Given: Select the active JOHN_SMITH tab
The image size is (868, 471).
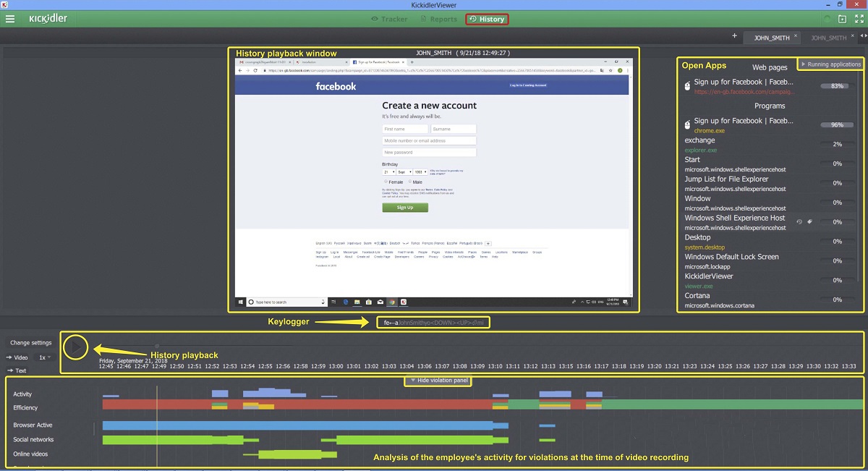Looking at the screenshot, I should (x=772, y=38).
